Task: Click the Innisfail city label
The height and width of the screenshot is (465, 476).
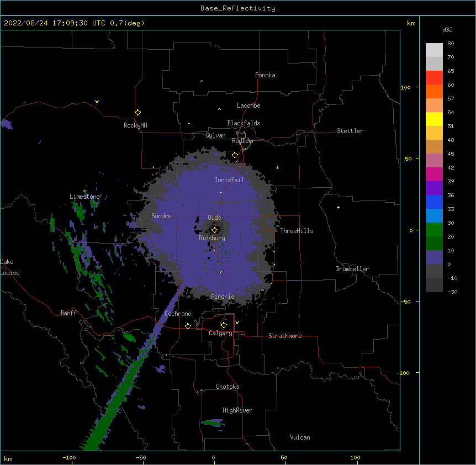Action: click(229, 180)
